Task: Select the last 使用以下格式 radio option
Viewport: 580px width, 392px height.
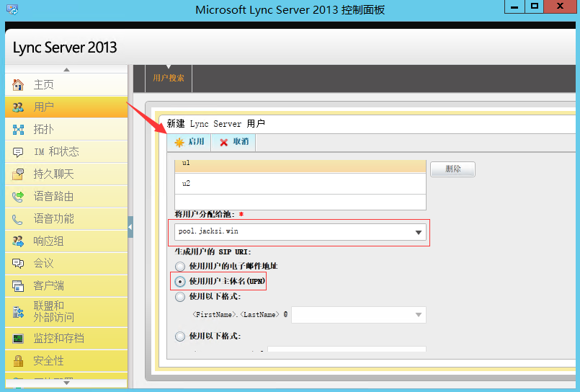Action: tap(180, 337)
